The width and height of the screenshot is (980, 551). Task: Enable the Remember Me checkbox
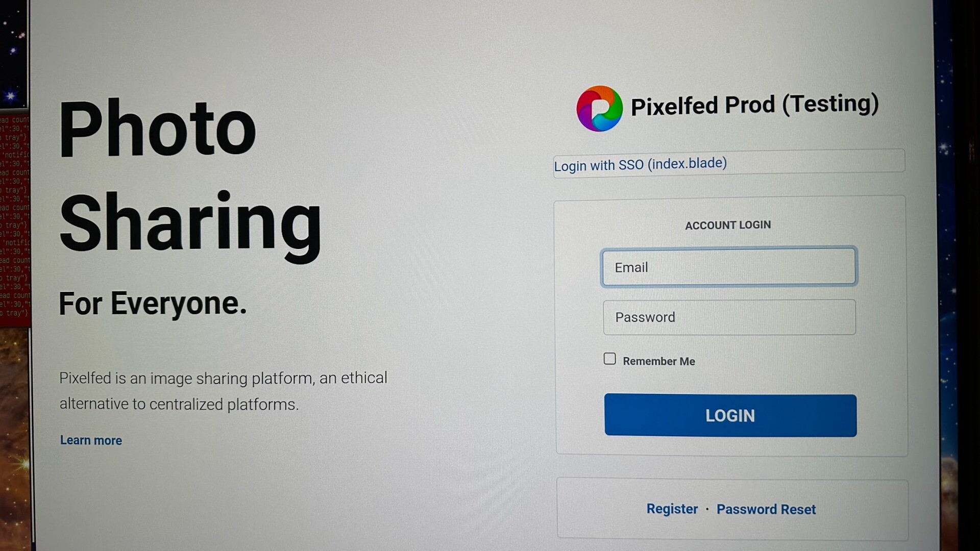click(609, 359)
